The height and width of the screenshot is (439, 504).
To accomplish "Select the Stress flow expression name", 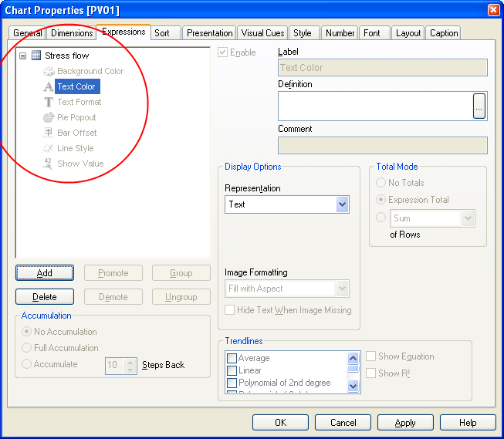I will (67, 56).
